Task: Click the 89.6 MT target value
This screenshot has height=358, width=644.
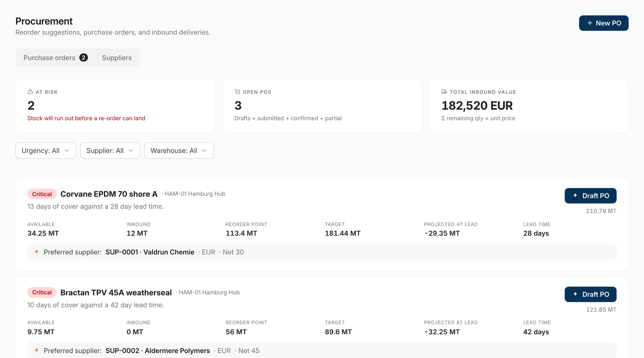Action: pos(338,332)
